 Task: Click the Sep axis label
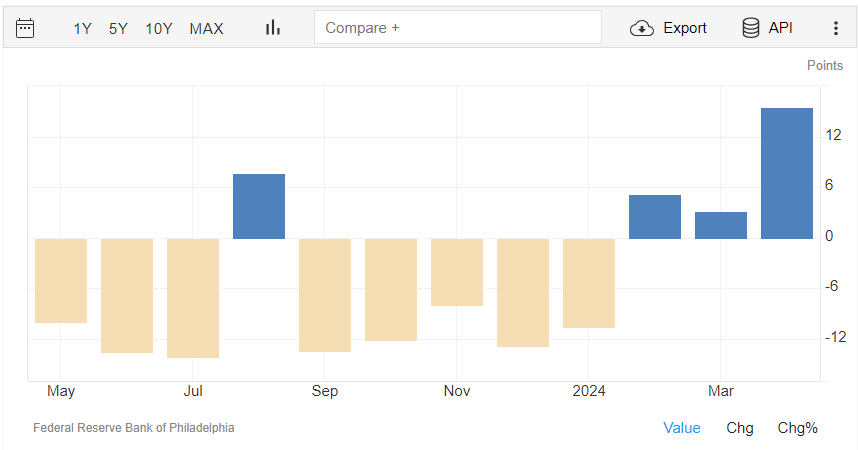click(x=324, y=391)
